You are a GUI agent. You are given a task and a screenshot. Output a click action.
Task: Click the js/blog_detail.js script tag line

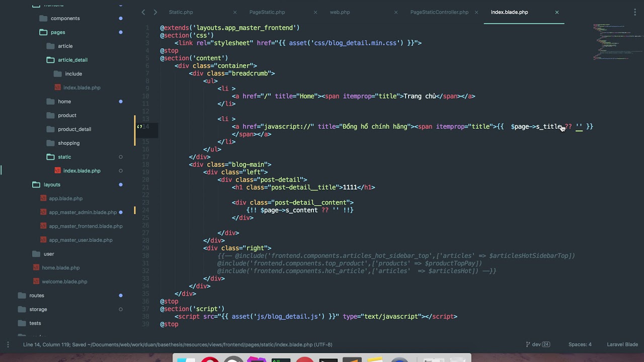(316, 316)
